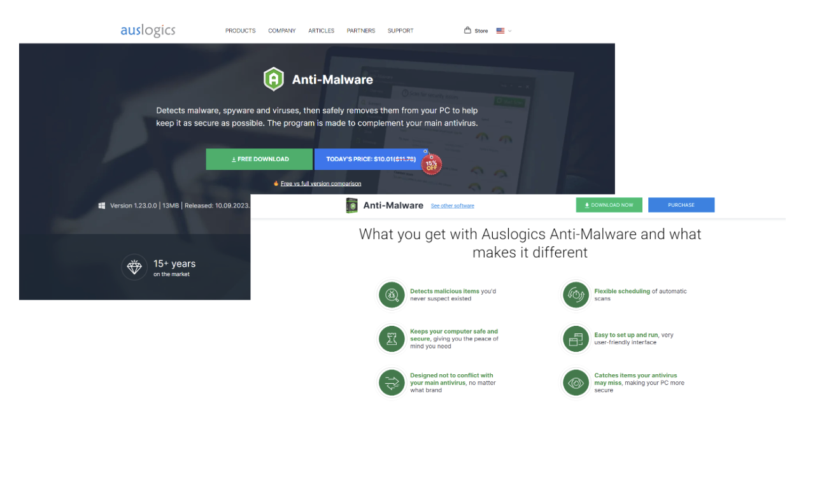Click the green software box icon in sticky header
Viewport: 829px width, 504px height.
[351, 205]
